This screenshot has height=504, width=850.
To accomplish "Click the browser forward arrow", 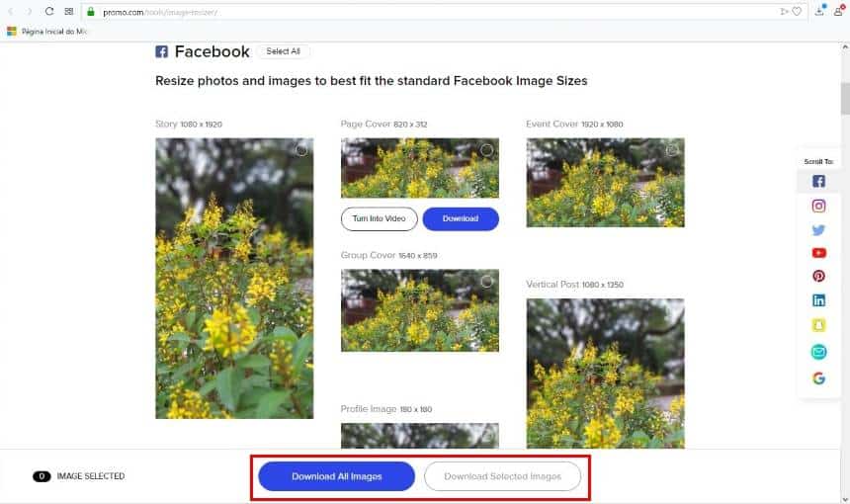I will click(29, 12).
